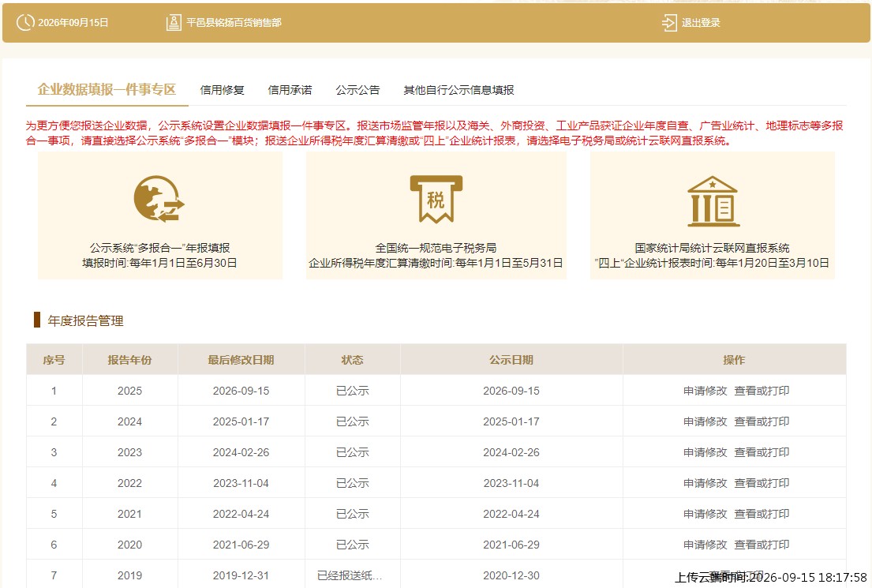
Task: Open the tax bureau 税 icon
Action: click(x=436, y=199)
